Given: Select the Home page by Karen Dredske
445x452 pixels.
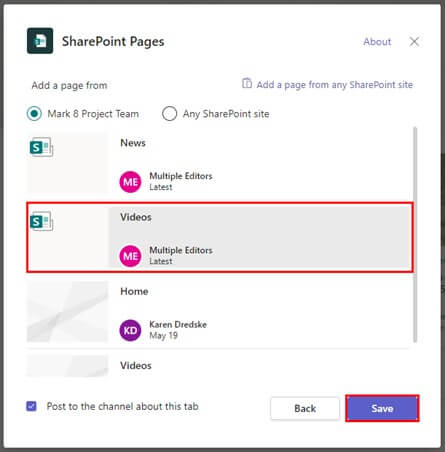Looking at the screenshot, I should pos(219,312).
